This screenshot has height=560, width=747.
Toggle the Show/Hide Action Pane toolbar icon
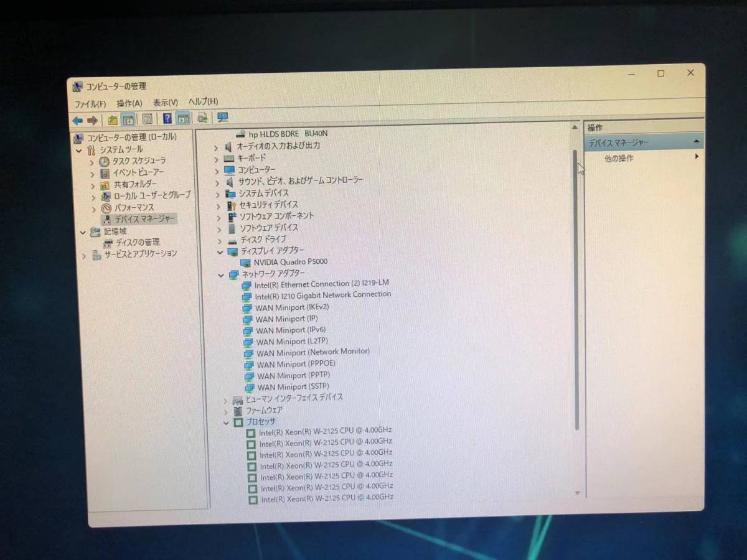(183, 118)
